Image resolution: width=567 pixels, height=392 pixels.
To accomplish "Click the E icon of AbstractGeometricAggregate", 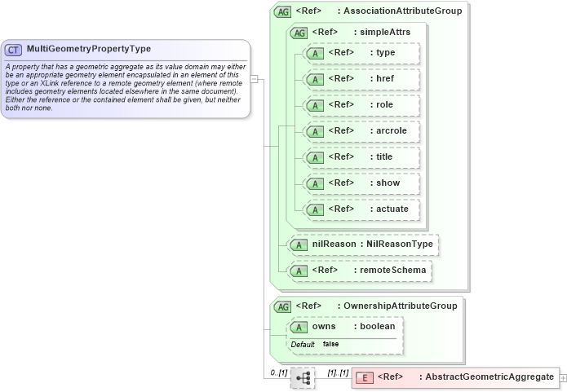I will (x=365, y=378).
